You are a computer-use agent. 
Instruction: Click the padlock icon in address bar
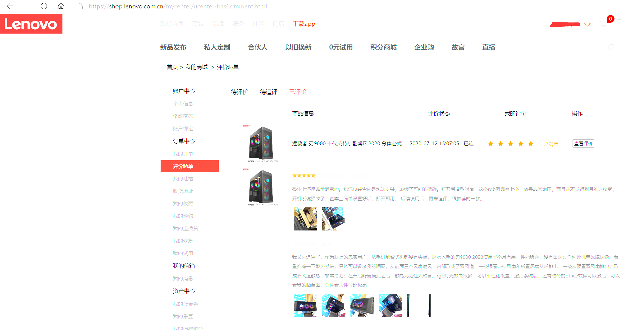[80, 6]
